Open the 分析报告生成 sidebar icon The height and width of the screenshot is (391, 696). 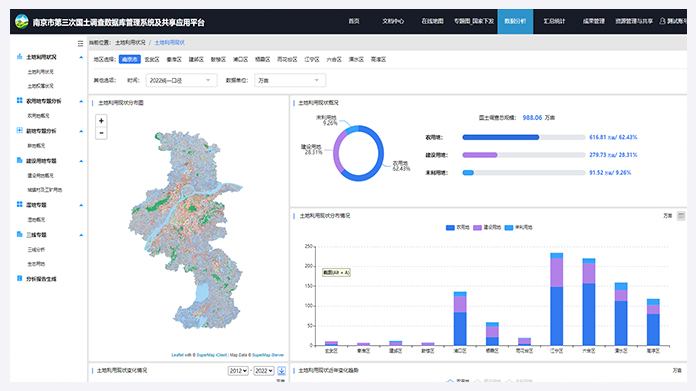pyautogui.click(x=20, y=279)
